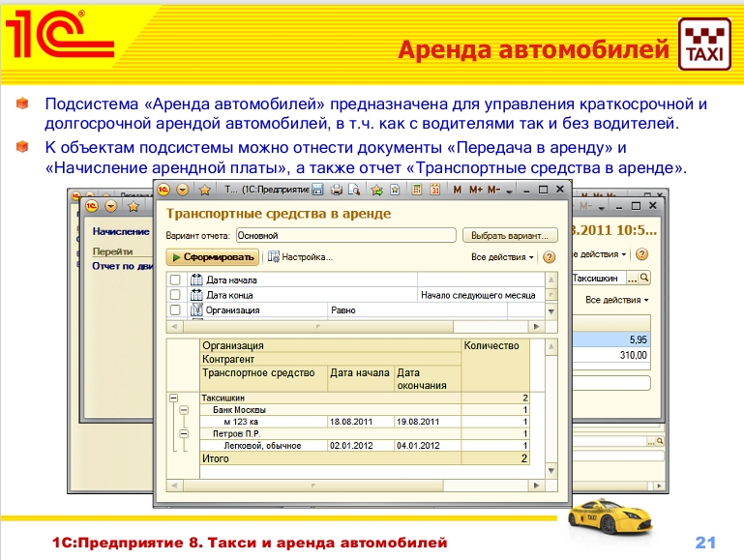Click the printer icon in the title bar
This screenshot has height=560, width=744.
click(x=336, y=190)
